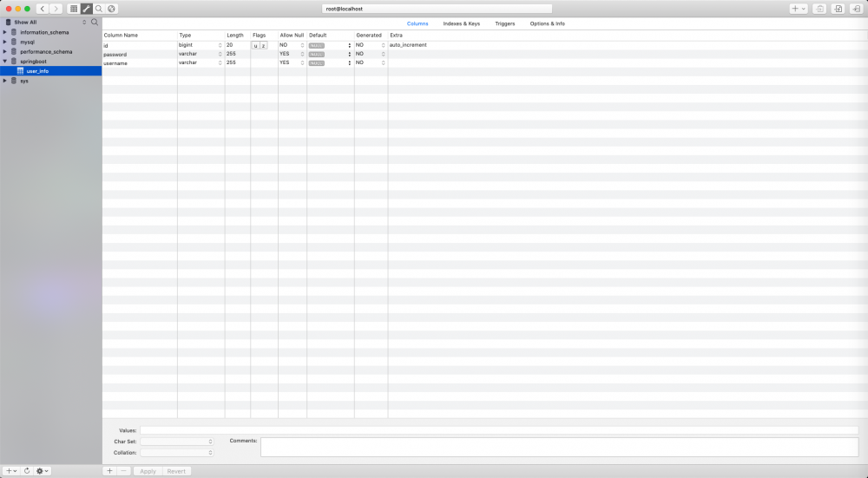Expand the mysql database node
The height and width of the screenshot is (478, 868).
click(5, 42)
